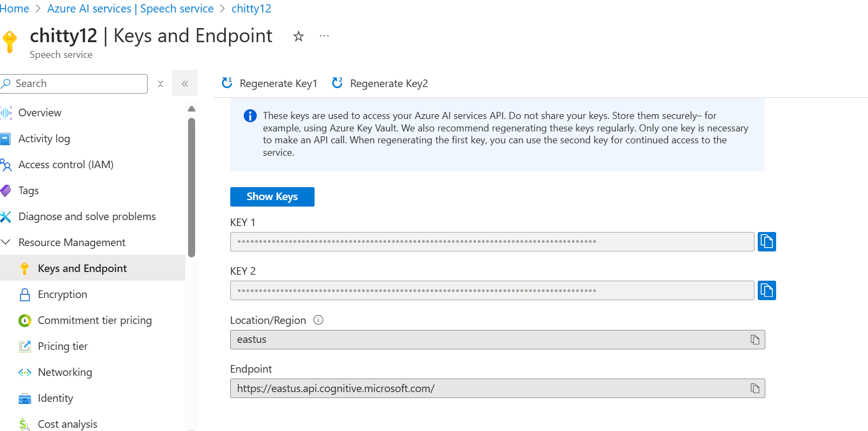
Task: Clear the sidebar search with X
Action: click(x=161, y=84)
